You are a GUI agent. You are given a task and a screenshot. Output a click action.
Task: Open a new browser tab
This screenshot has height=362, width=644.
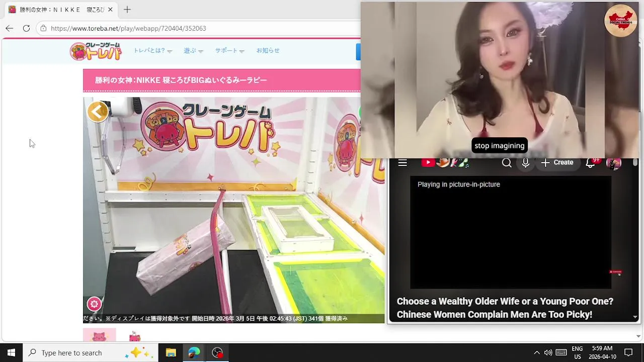click(x=127, y=10)
